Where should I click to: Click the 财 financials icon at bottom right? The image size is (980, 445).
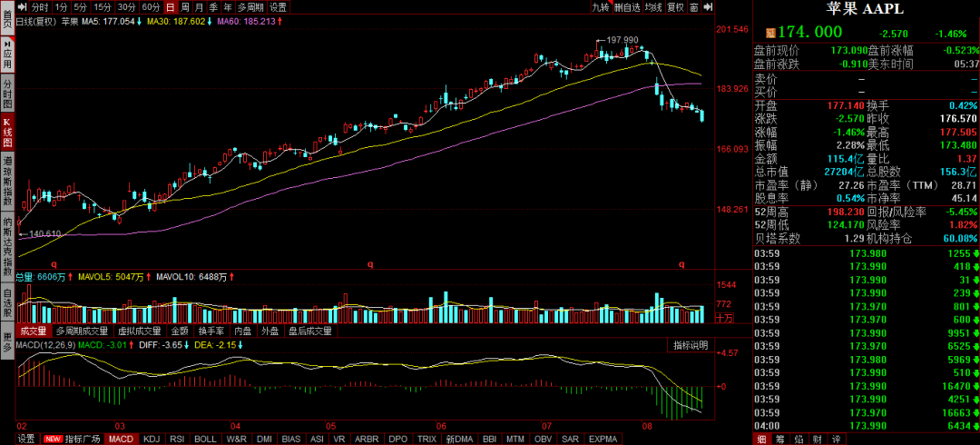818,439
